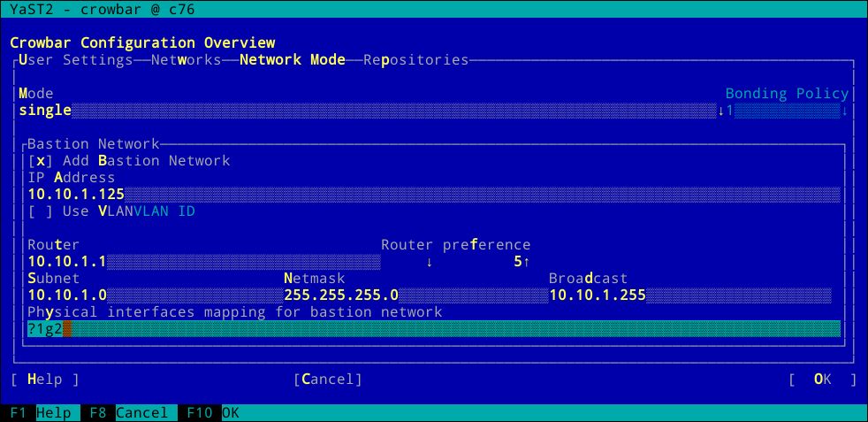The width and height of the screenshot is (868, 422).
Task: Select the Network Mode tab
Action: 292,60
